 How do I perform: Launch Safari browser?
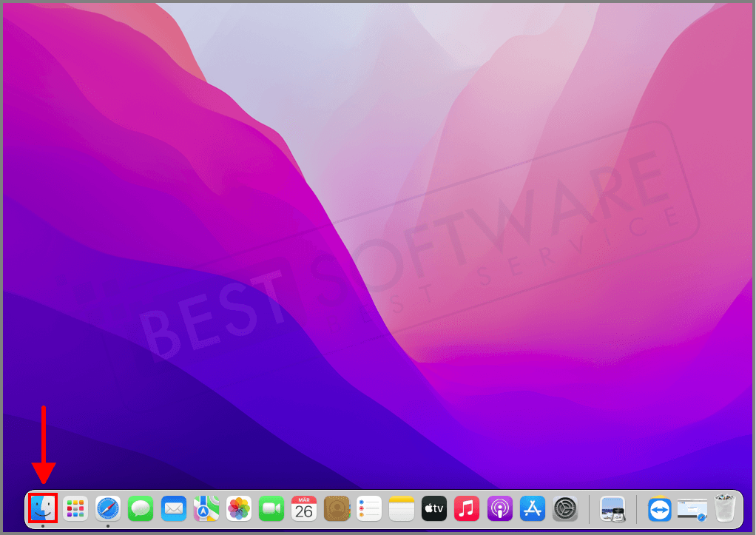pyautogui.click(x=108, y=508)
